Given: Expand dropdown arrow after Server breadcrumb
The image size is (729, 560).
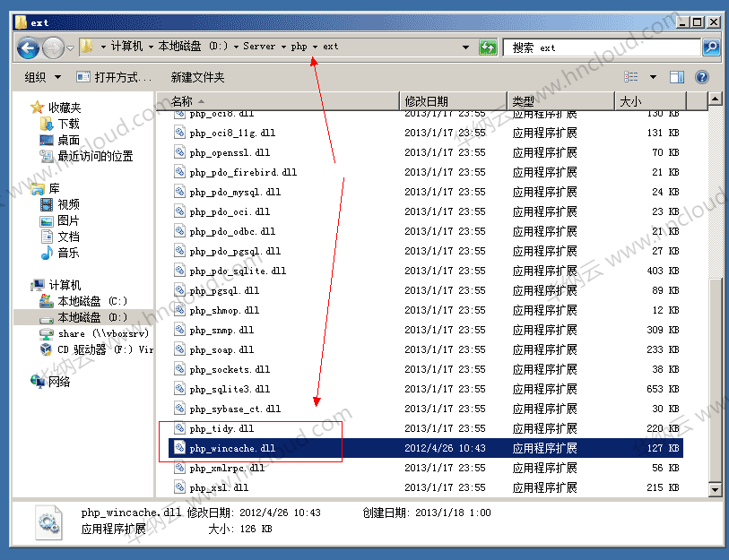Looking at the screenshot, I should click(283, 47).
